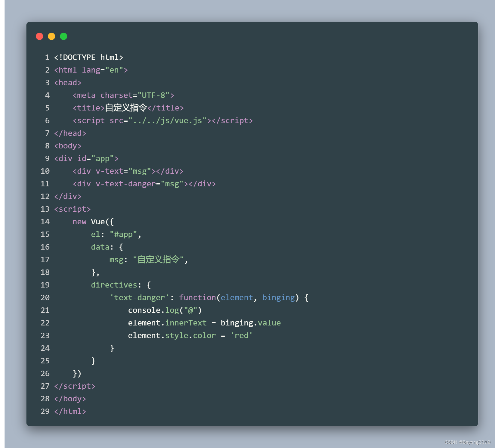Click the '<title>自定义指令</title>' line
This screenshot has width=495, height=448.
pyautogui.click(x=128, y=108)
